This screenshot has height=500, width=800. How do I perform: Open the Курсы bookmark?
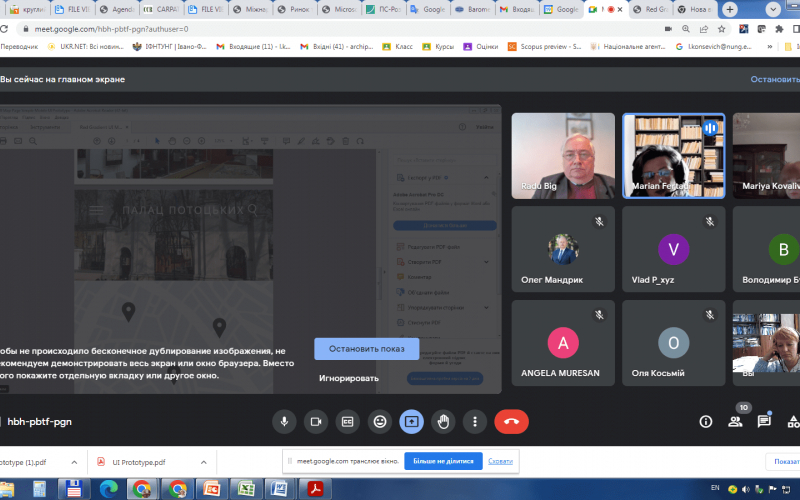pos(438,46)
